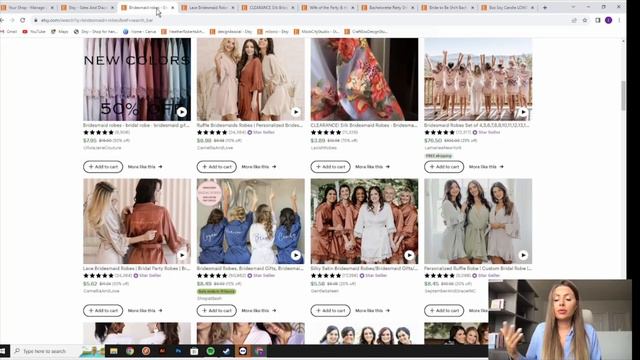Open the CLEARANCE floral silk robe thumbnail
Image resolution: width=640 pixels, height=360 pixels.
click(x=364, y=79)
